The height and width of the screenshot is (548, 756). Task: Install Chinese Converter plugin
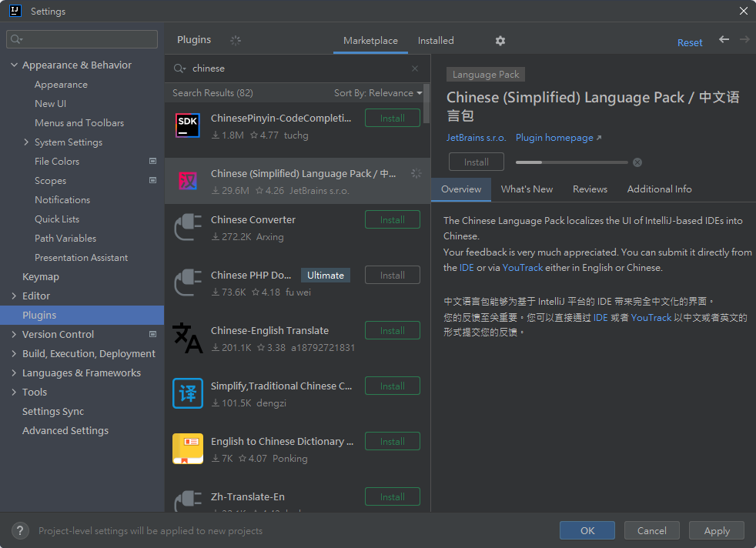click(393, 220)
